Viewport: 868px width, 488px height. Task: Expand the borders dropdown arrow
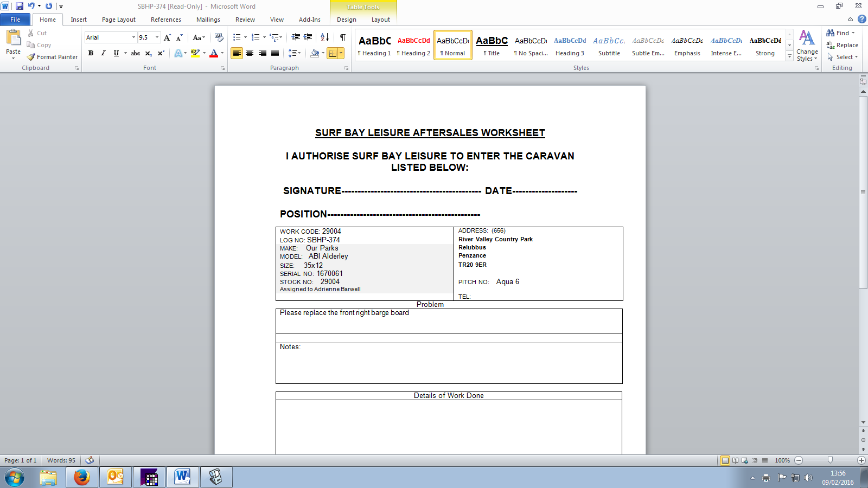[x=341, y=53]
